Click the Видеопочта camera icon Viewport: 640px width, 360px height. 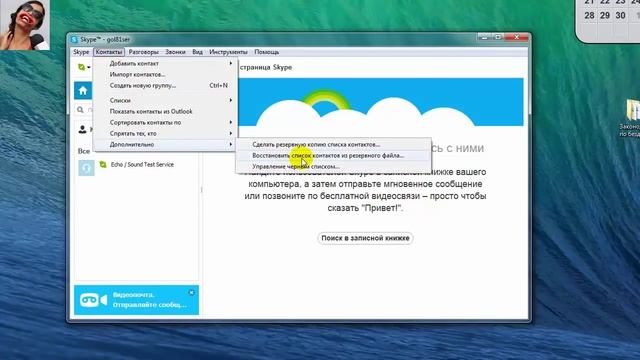click(x=93, y=300)
